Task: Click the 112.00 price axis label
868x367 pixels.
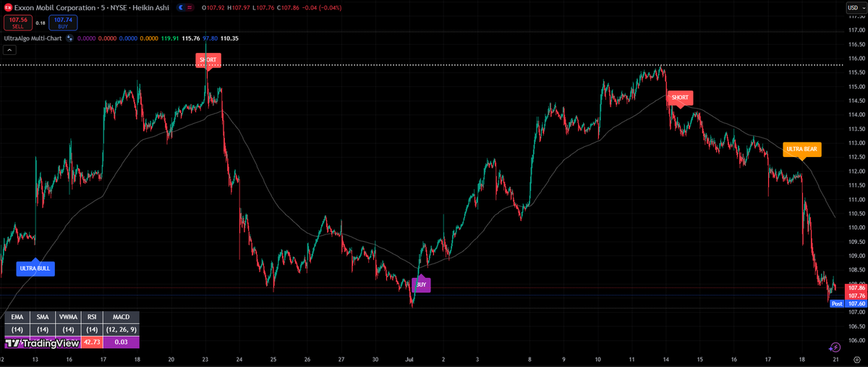Action: (x=856, y=172)
